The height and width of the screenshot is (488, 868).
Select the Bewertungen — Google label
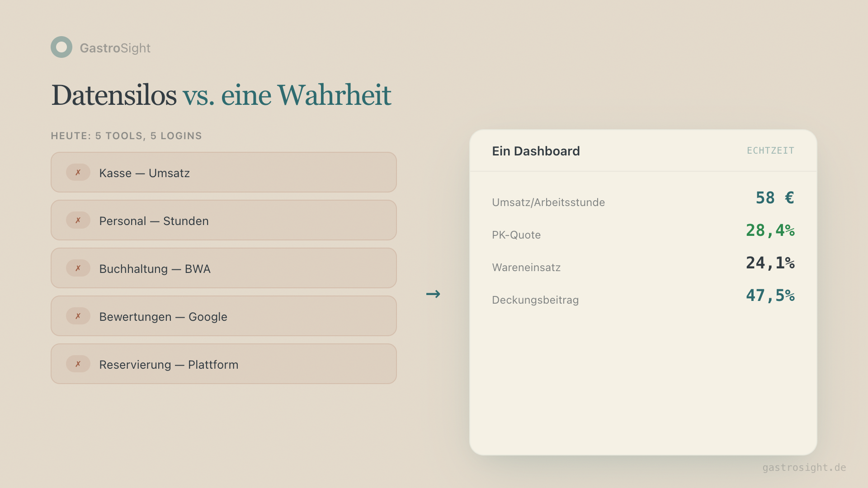coord(163,317)
